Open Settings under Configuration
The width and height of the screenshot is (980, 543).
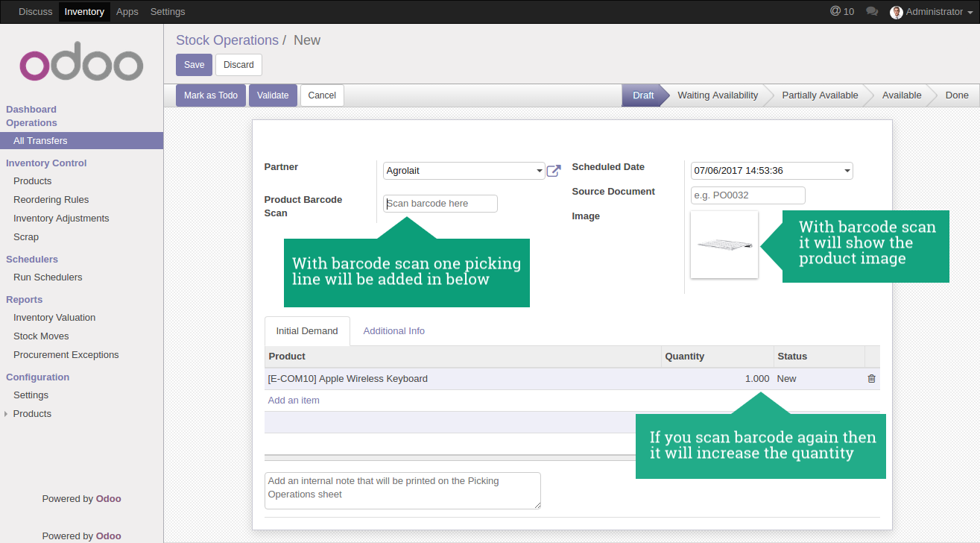pos(31,395)
